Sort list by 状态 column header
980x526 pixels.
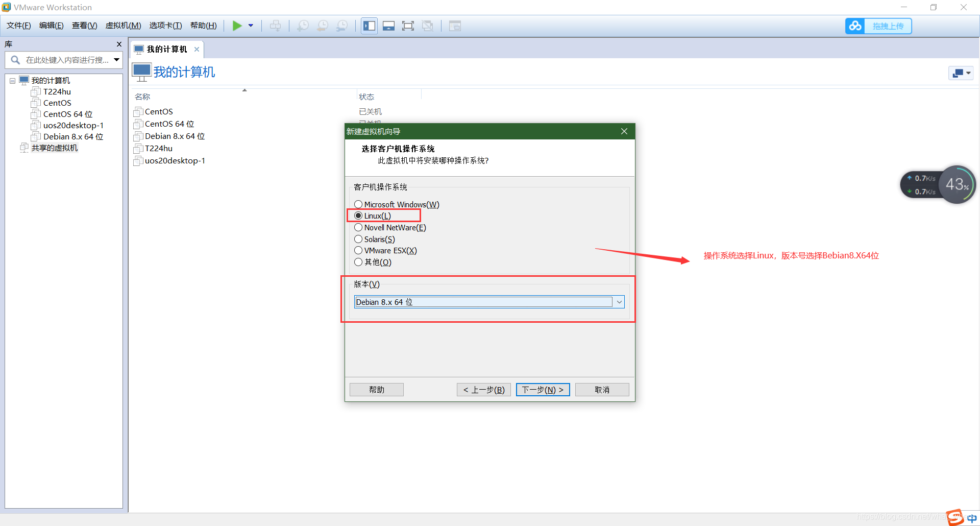coord(366,97)
